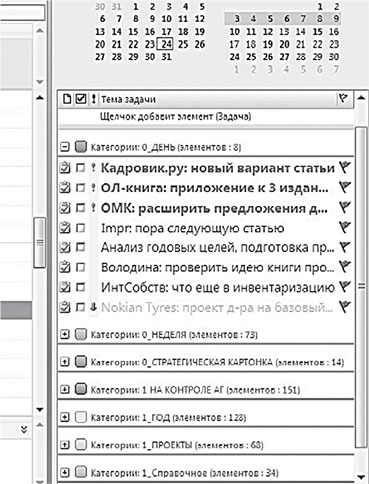Select date 15 in the right calendar
The image size is (369, 484).
pos(317,32)
